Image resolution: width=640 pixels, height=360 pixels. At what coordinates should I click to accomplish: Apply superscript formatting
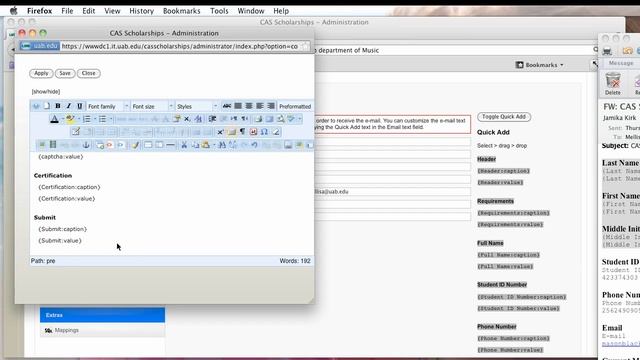click(220, 132)
